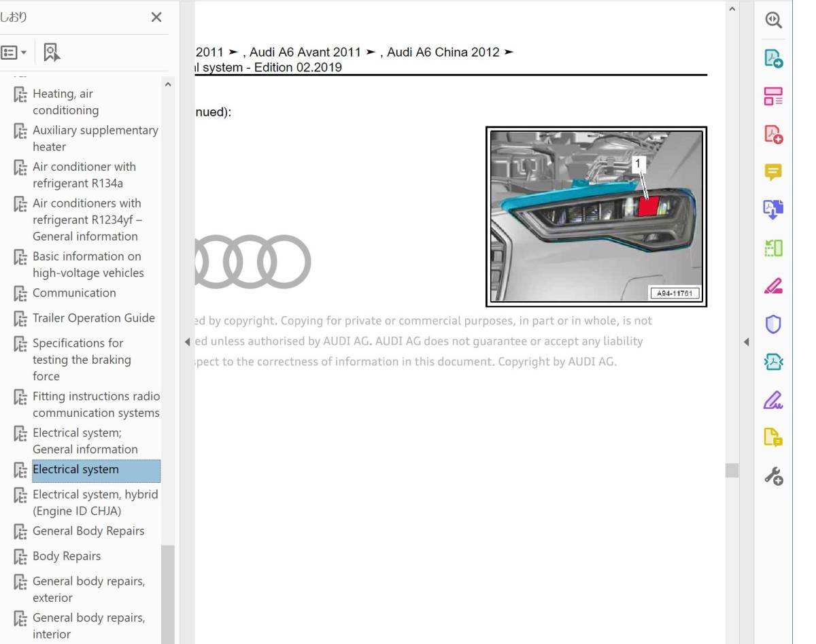Open the Create PDF tool
This screenshot has width=816, height=644.
tap(774, 134)
